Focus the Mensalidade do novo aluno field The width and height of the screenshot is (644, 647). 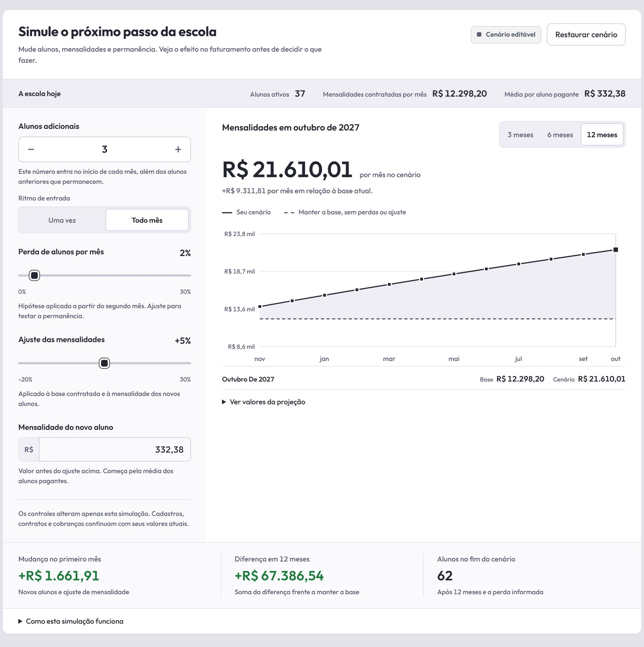pos(115,449)
